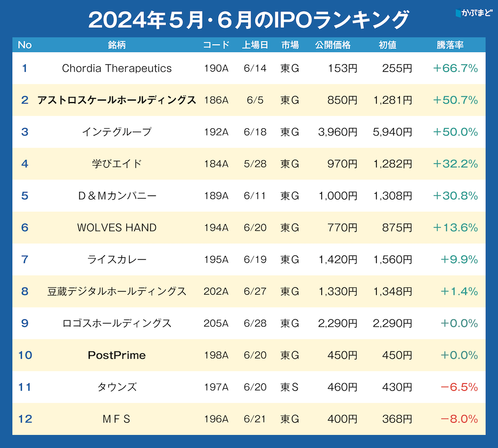Click stock code 195A
This screenshot has height=448, width=498.
click(x=216, y=259)
